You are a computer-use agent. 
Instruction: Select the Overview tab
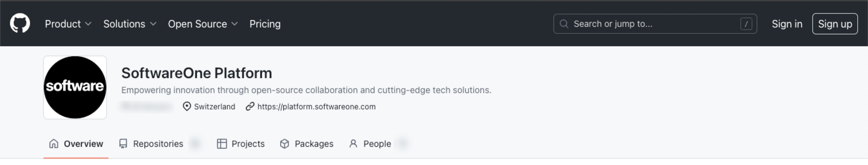[x=83, y=144]
